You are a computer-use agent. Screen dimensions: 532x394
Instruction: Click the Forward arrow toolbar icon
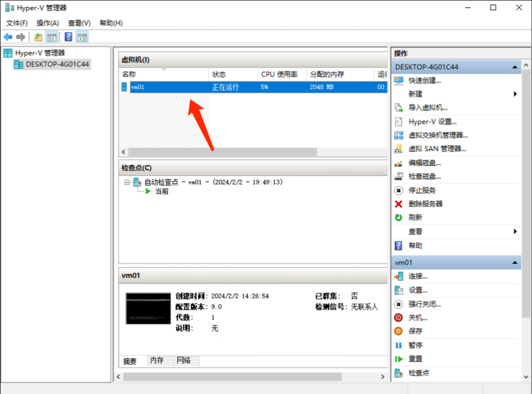pos(21,37)
